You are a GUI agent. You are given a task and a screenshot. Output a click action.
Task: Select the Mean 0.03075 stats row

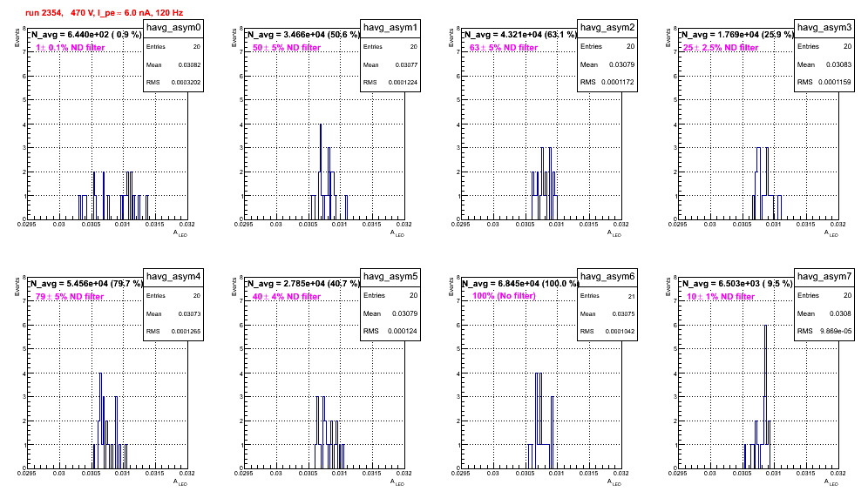[607, 313]
